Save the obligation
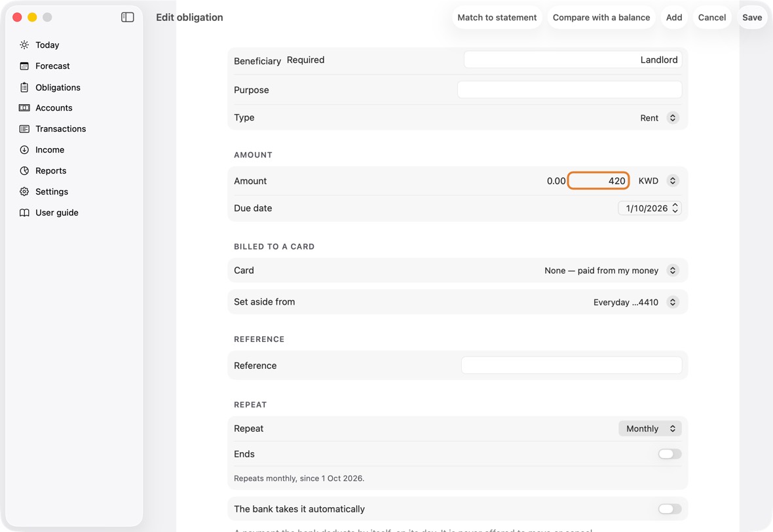773x532 pixels. [x=752, y=17]
